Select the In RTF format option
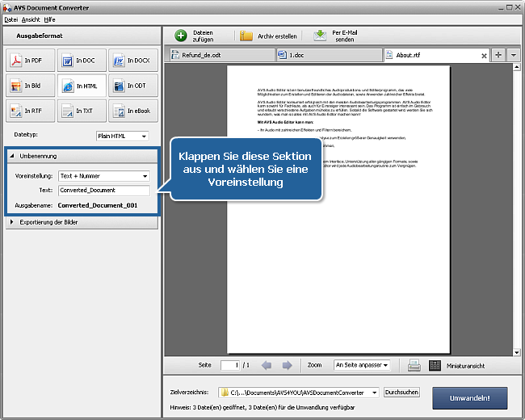This screenshot has height=420, width=525. pos(30,111)
